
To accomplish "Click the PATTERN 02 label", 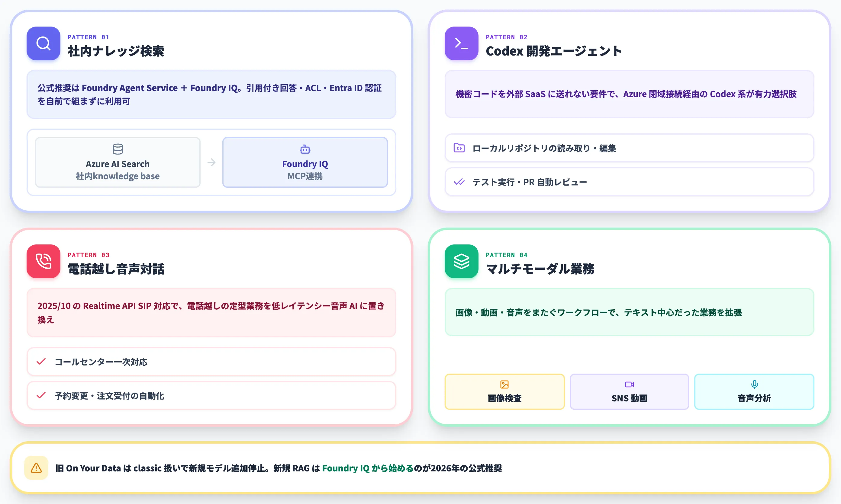I will [507, 37].
